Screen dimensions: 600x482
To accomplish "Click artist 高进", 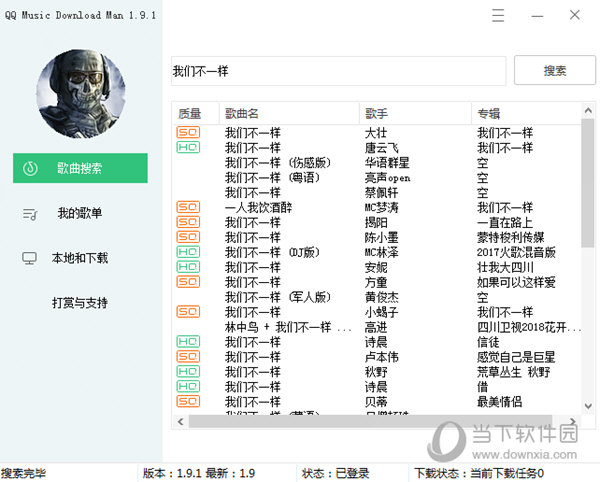I will [x=376, y=327].
